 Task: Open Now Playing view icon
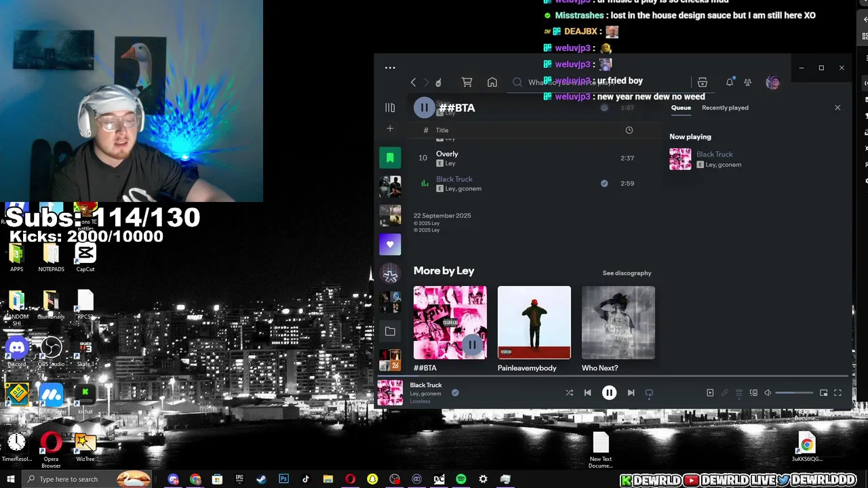coord(710,392)
